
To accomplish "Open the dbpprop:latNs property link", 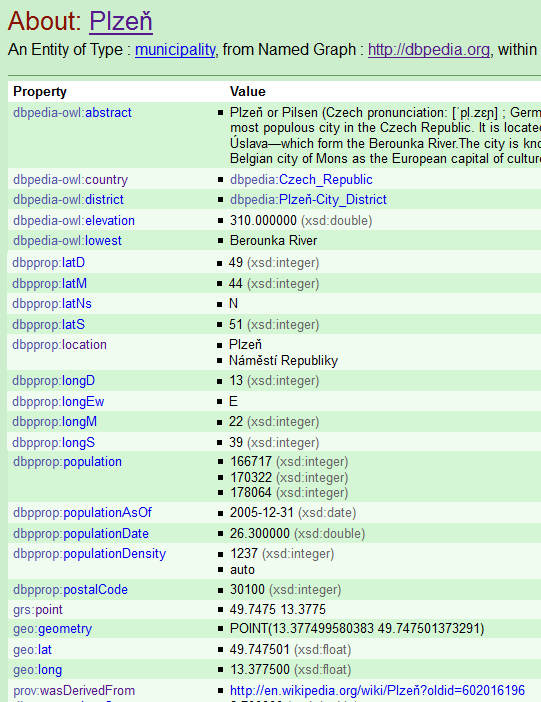I will point(52,304).
